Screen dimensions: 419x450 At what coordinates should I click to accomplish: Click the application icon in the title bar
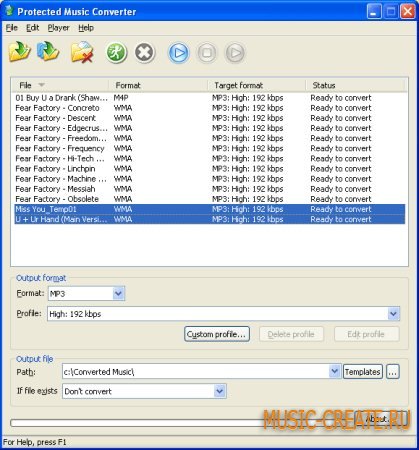(9, 11)
